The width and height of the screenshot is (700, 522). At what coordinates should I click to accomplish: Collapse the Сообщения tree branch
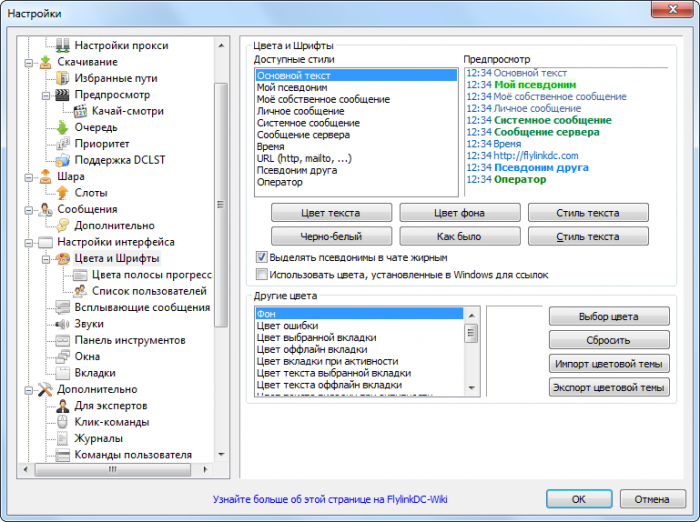click(29, 210)
